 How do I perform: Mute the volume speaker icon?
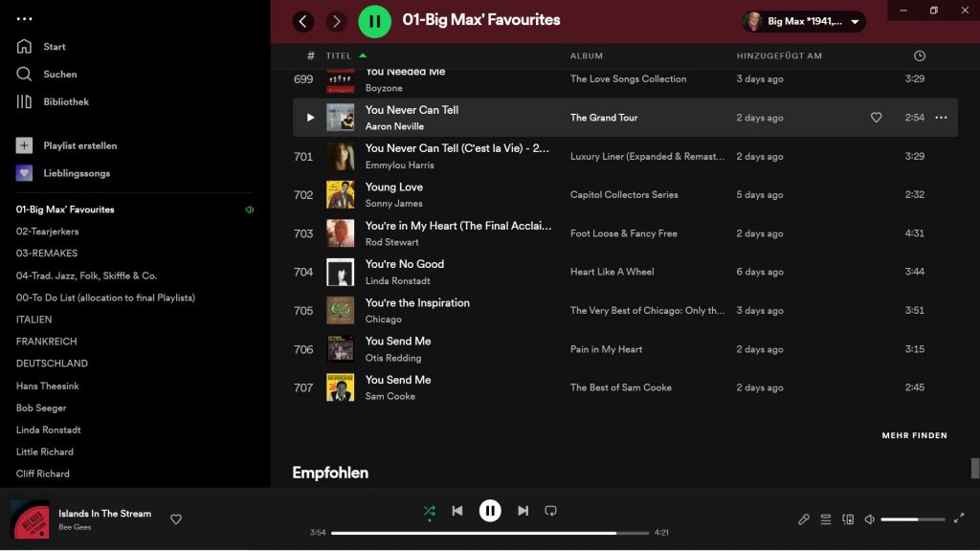[x=869, y=519]
